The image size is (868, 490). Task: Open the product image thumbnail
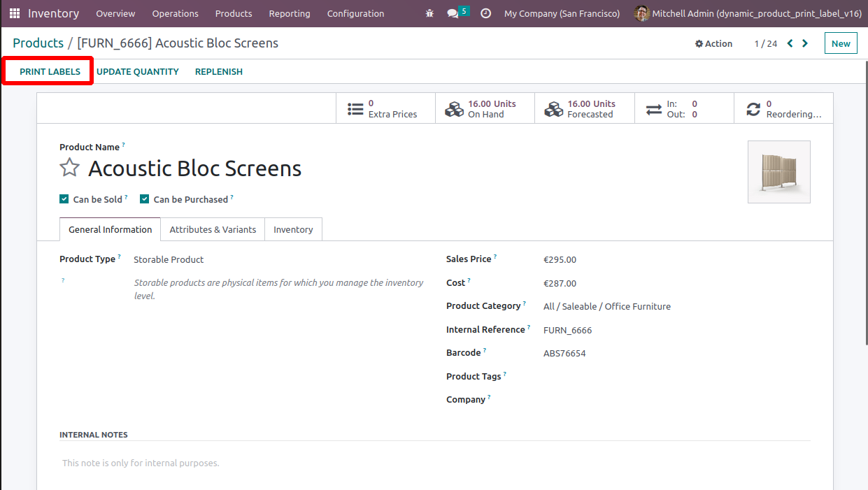pos(778,172)
